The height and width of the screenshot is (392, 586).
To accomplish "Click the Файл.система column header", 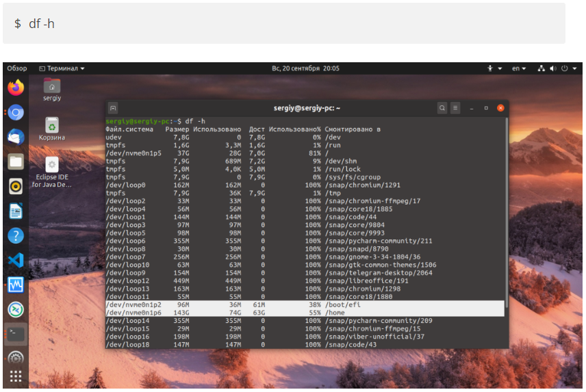I will 129,129.
